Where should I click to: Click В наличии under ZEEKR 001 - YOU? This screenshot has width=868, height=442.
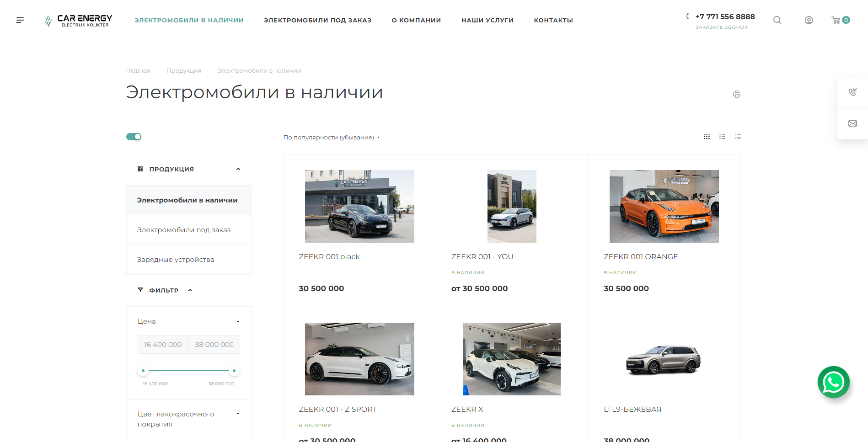click(467, 272)
